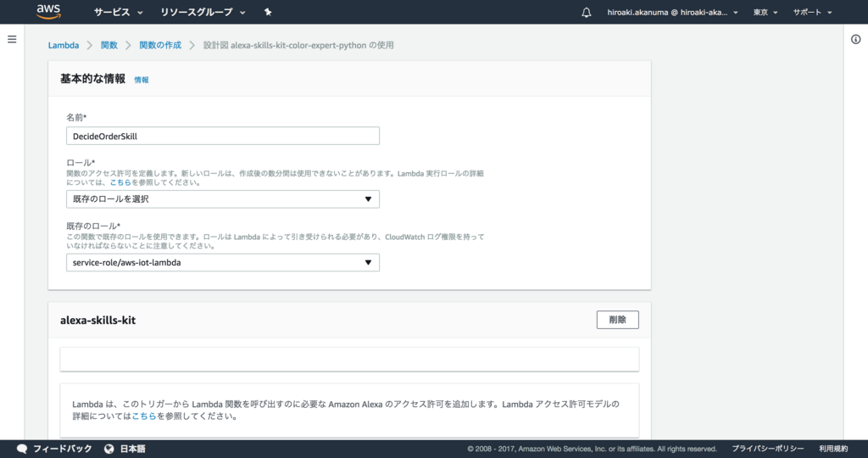Open the hiroaki.akanuma account menu

point(672,12)
